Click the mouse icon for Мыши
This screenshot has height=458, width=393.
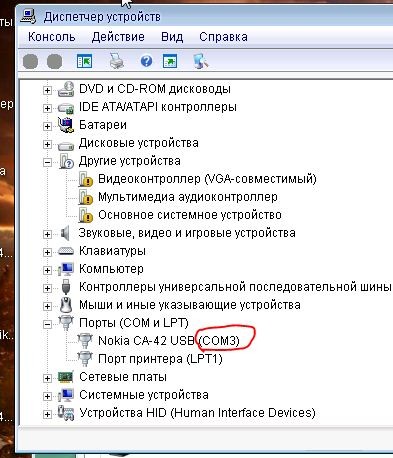tap(66, 305)
